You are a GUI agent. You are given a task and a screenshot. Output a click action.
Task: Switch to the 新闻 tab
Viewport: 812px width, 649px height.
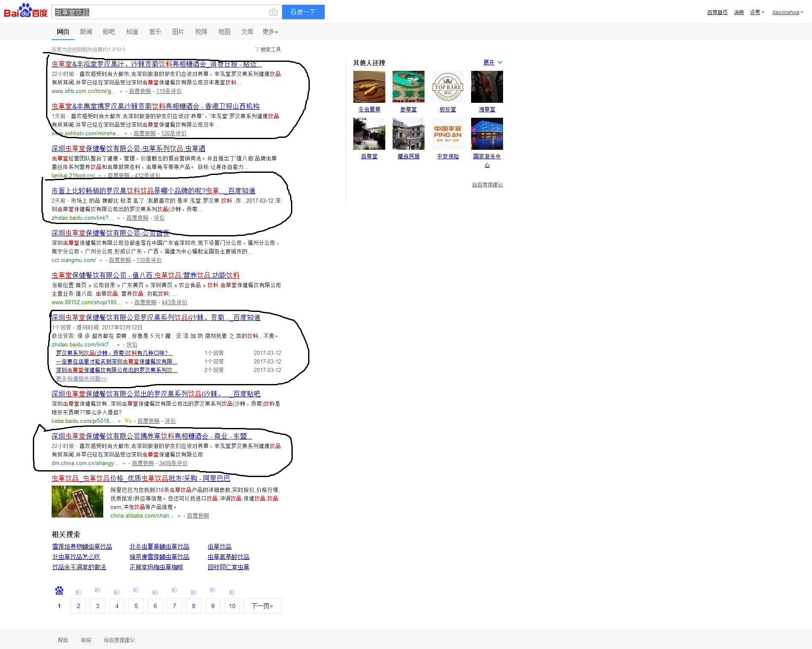point(86,32)
